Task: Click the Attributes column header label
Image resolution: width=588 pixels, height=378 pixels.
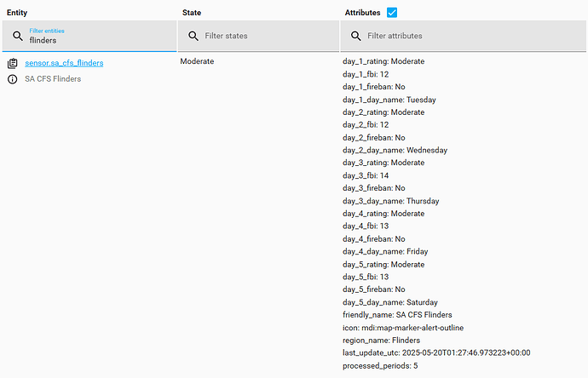Action: (362, 13)
